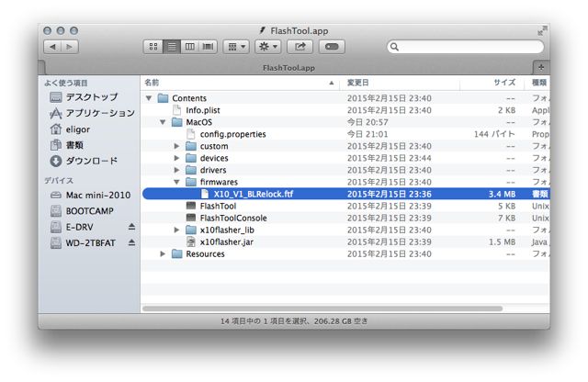588x382 pixels.
Task: Click the x10flasher_lib folder icon
Action: click(x=191, y=230)
